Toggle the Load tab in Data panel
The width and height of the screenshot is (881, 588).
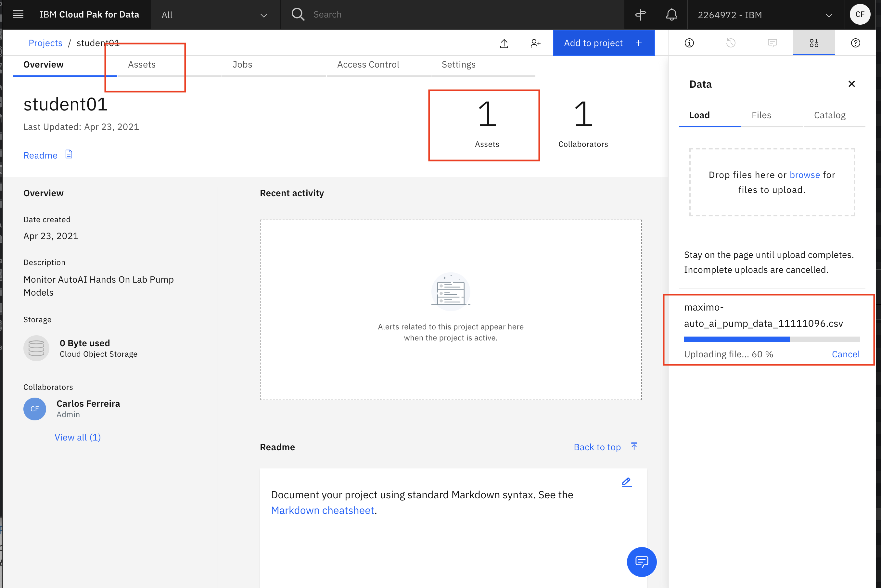700,115
